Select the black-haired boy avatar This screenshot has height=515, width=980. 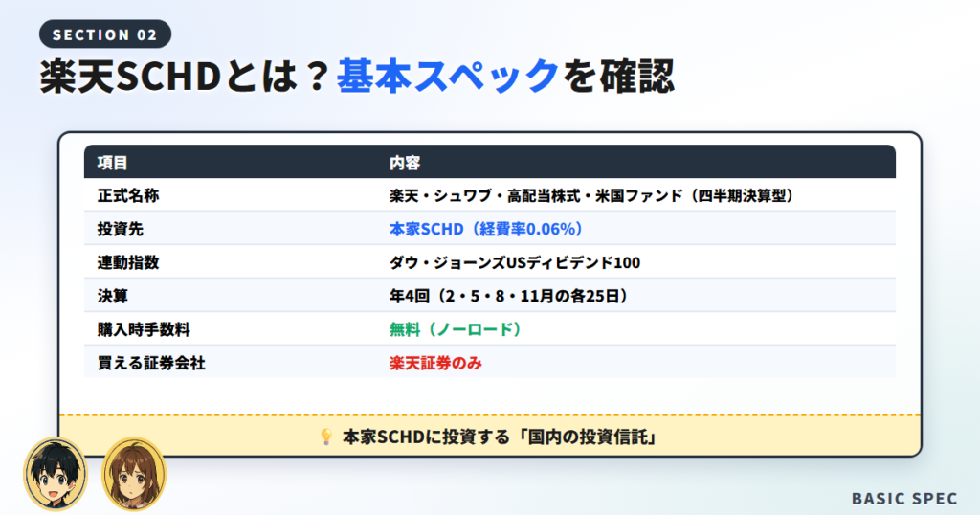point(56,474)
